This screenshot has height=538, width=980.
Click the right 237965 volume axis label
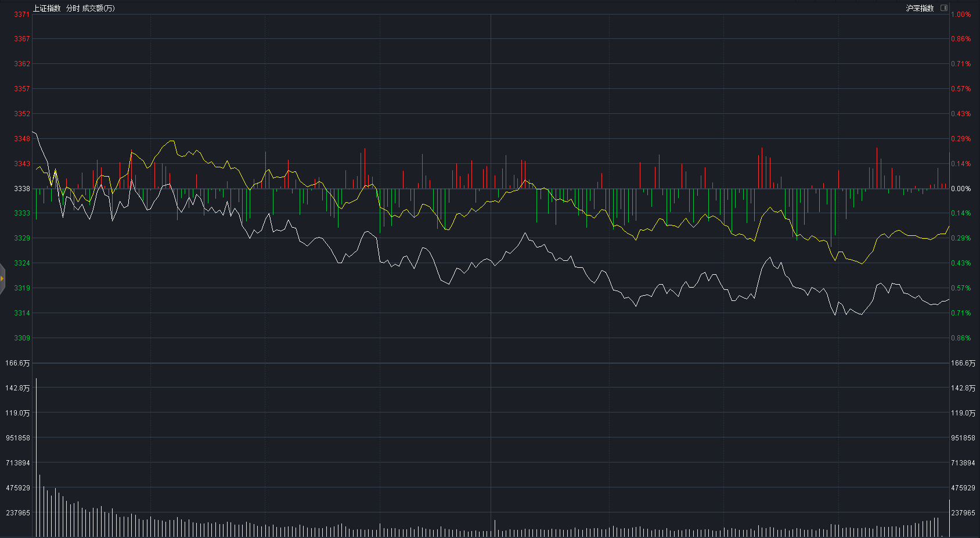(963, 513)
